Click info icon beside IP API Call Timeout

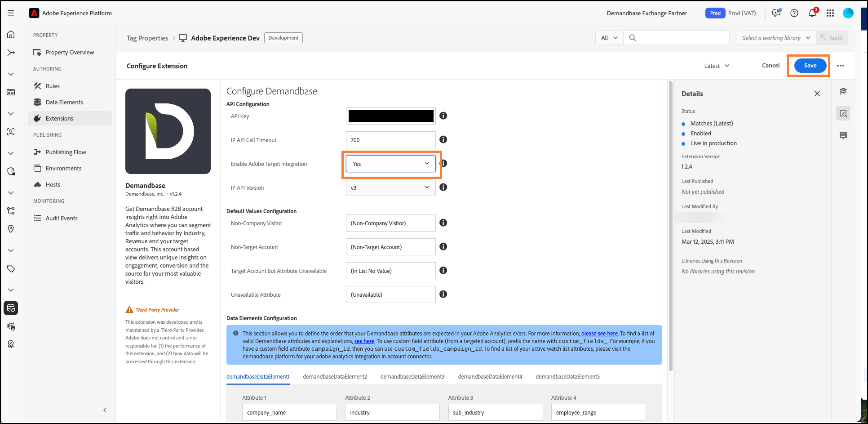pos(443,140)
